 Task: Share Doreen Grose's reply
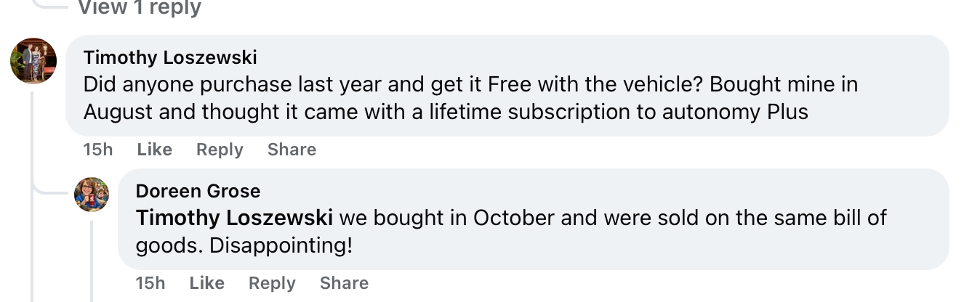pos(344,283)
